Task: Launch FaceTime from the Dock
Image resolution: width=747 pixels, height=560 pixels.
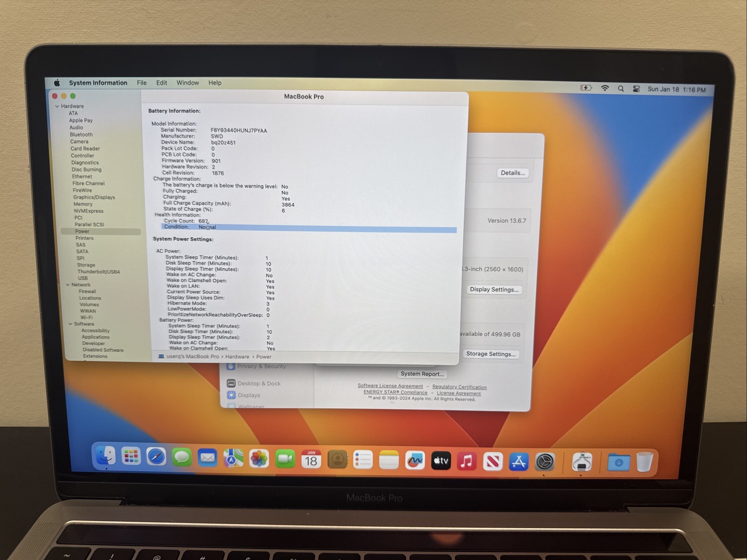Action: (x=285, y=460)
